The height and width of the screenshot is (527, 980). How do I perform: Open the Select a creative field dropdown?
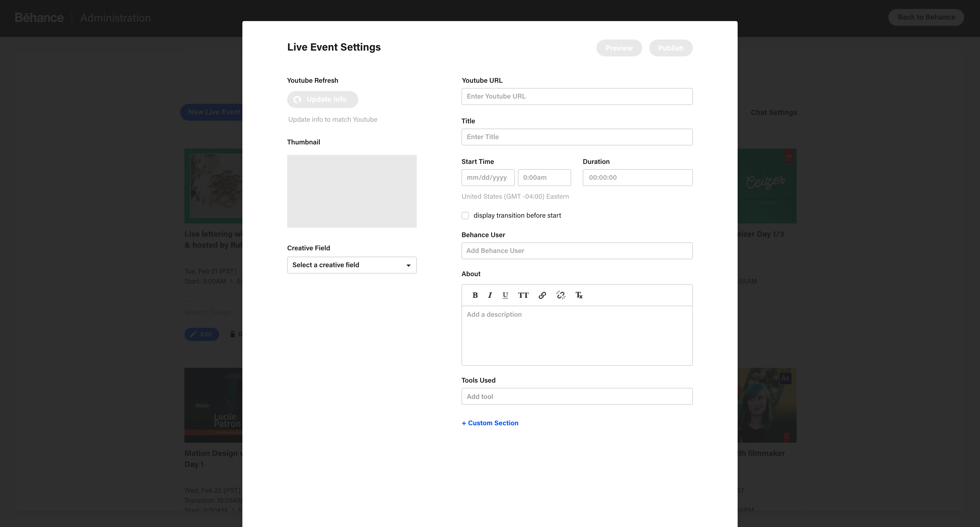point(352,265)
